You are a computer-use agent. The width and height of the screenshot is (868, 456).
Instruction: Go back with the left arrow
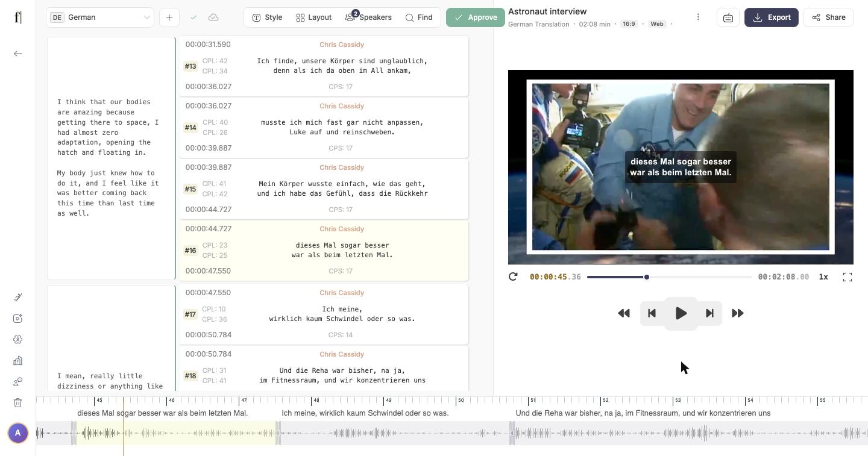(x=18, y=54)
